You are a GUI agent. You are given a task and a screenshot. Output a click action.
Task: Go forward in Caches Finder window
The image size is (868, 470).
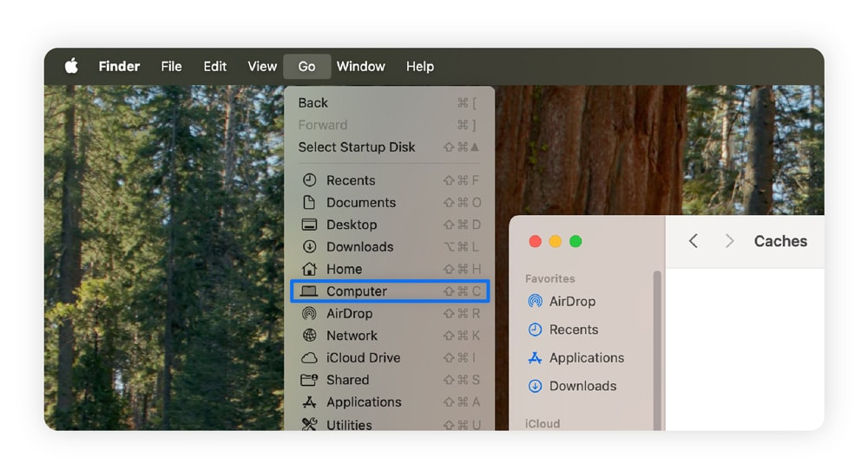pos(730,241)
